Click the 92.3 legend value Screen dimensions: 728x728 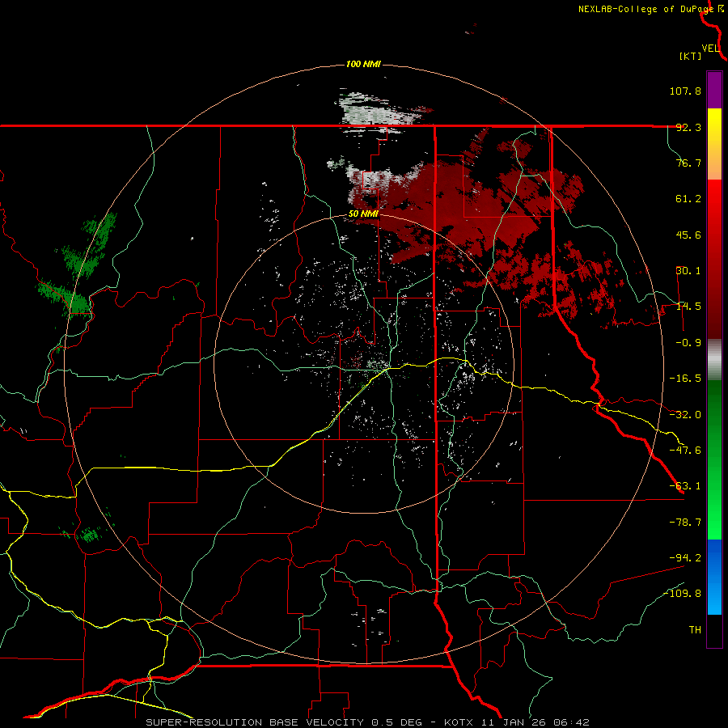[x=688, y=127]
